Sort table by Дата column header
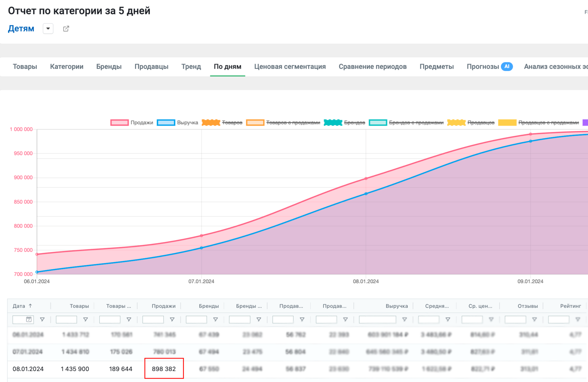 pyautogui.click(x=22, y=306)
